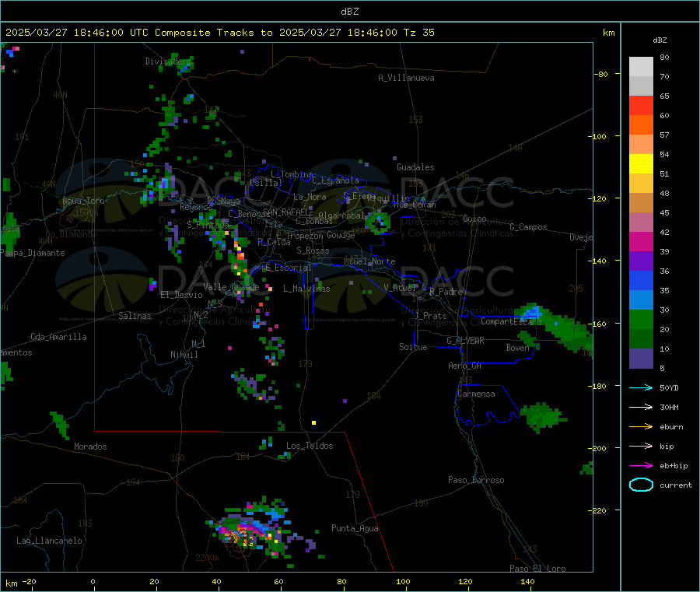Click the Aero_GA map label
The image size is (700, 592).
[x=464, y=366]
